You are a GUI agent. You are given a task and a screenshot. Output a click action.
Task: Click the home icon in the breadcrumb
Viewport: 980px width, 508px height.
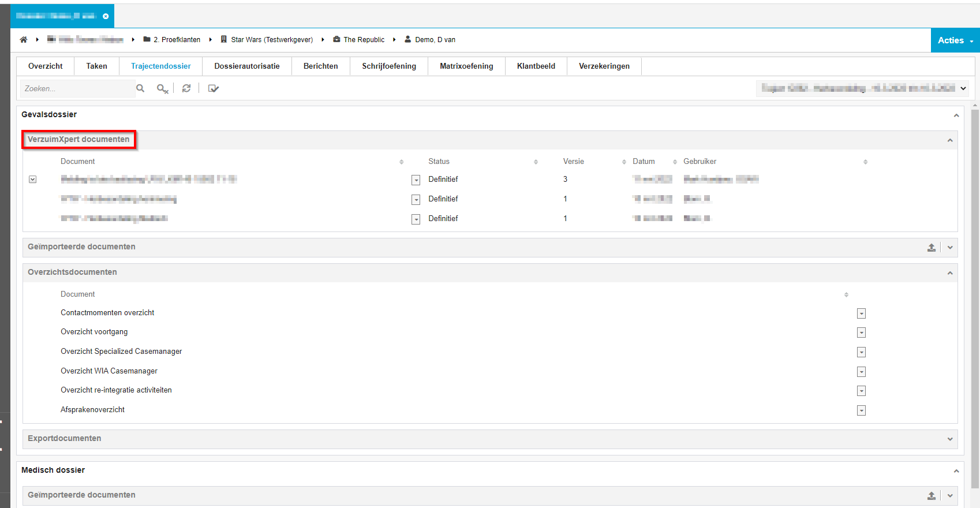[x=24, y=40]
